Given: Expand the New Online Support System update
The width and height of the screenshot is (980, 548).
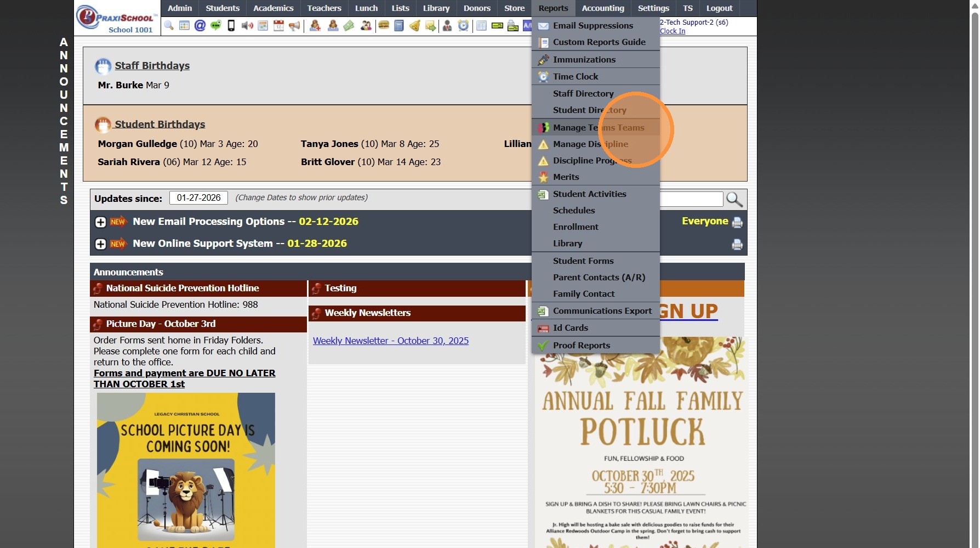Looking at the screenshot, I should [100, 244].
